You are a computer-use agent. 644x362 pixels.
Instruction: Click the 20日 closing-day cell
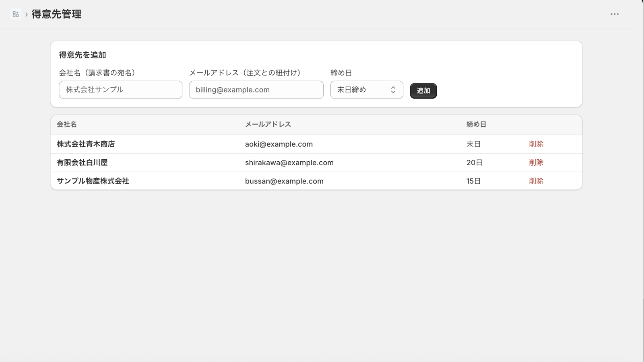tap(475, 162)
